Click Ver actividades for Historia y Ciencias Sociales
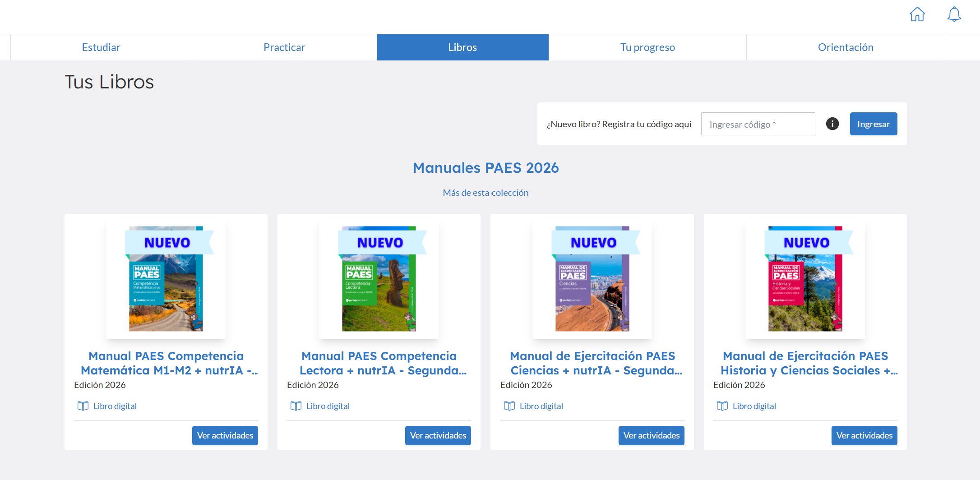Image resolution: width=980 pixels, height=480 pixels. click(x=864, y=435)
